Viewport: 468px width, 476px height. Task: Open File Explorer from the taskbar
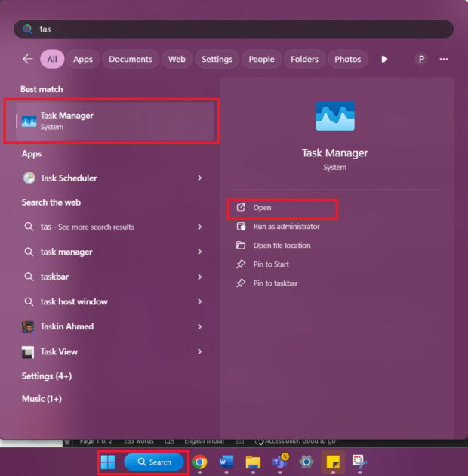[x=253, y=462]
